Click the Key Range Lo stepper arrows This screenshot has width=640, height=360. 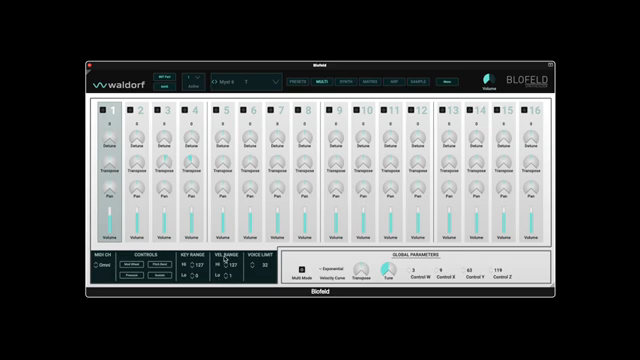point(192,276)
